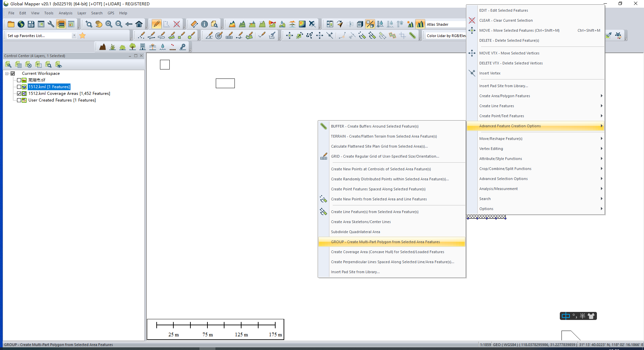
Task: Click the red X clear selection icon in toolbar
Action: (177, 24)
